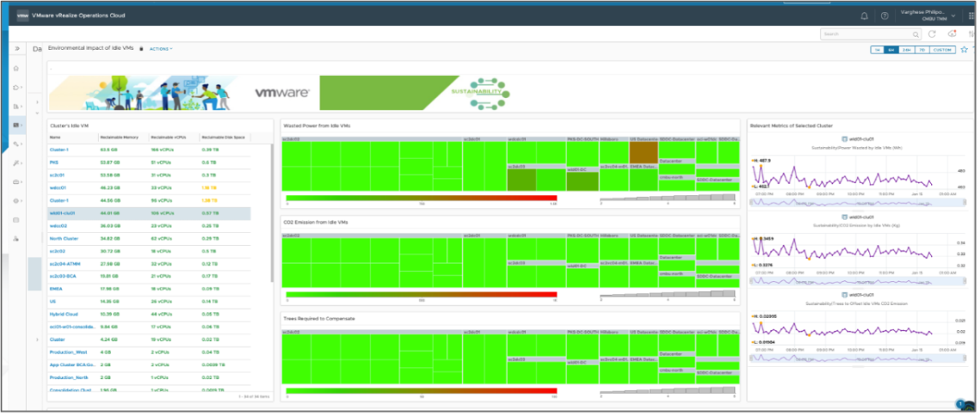The image size is (980, 416).
Task: Open the notifications bell in header
Action: 865,16
